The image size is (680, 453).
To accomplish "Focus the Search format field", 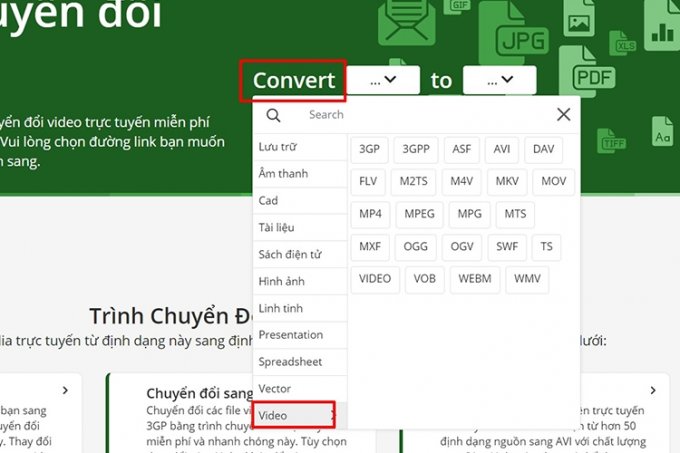I will pos(416,115).
